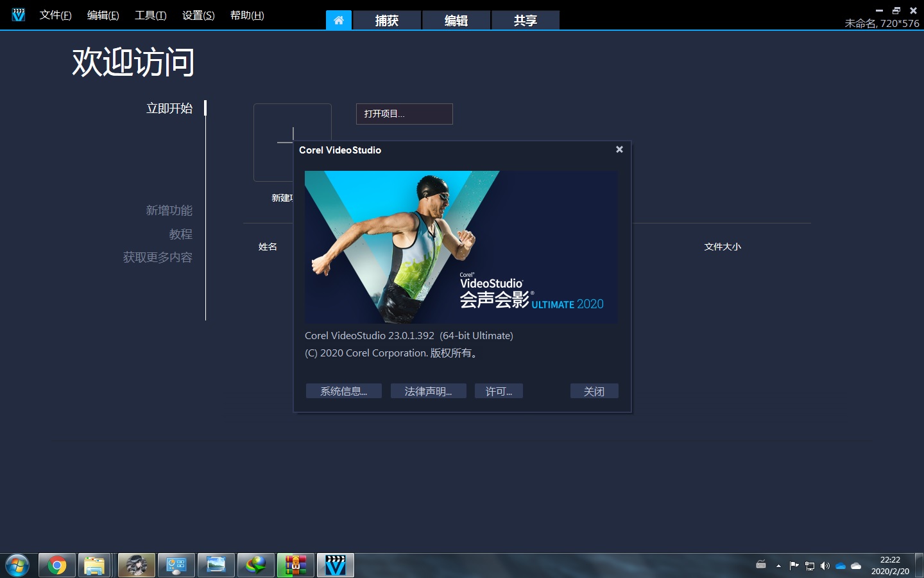Click the 关闭 button in dialog
This screenshot has width=924, height=578.
tap(594, 391)
